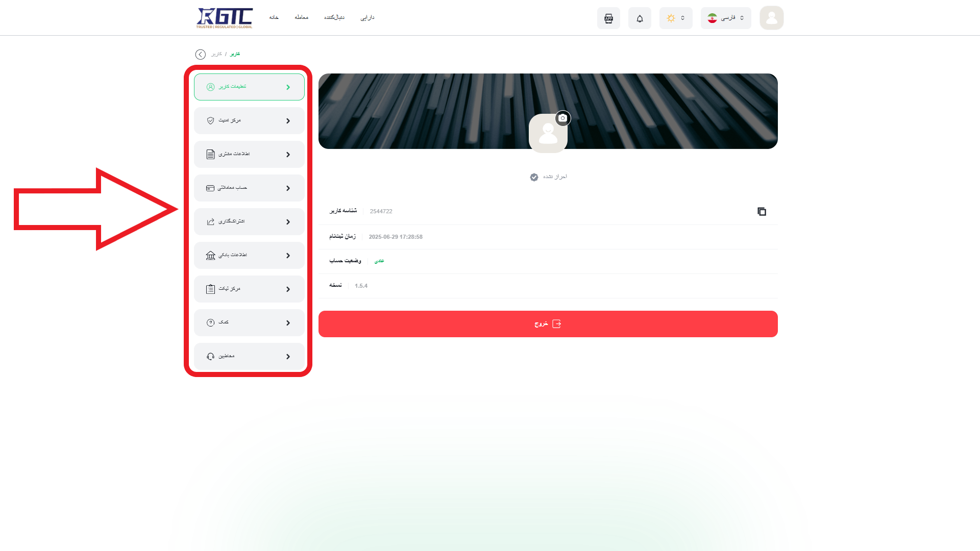Click the gray کاربر breadcrumb link

(x=216, y=54)
